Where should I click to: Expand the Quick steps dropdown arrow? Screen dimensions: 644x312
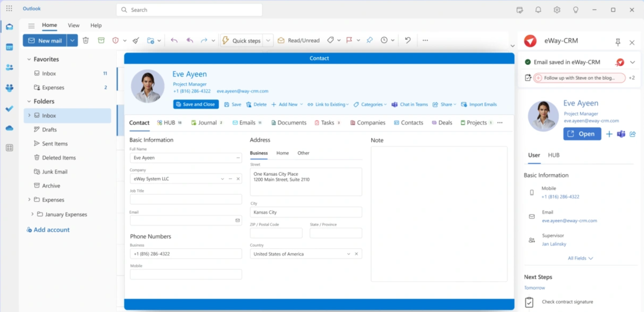(x=268, y=40)
